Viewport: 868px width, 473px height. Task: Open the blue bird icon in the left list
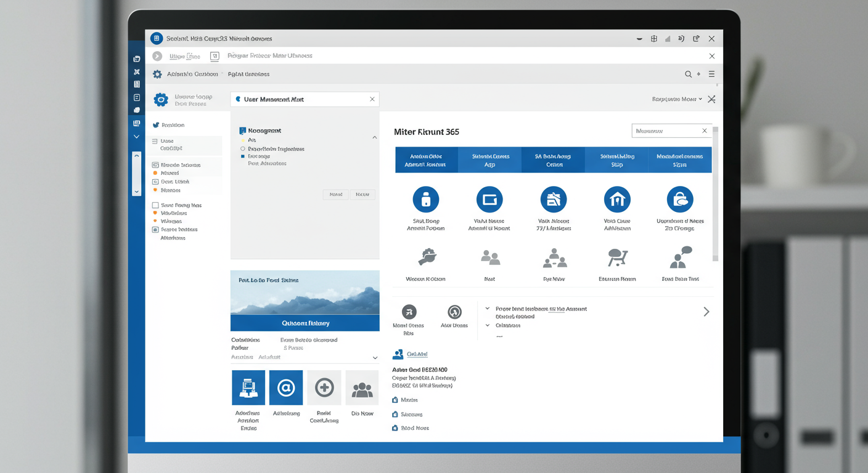[156, 125]
